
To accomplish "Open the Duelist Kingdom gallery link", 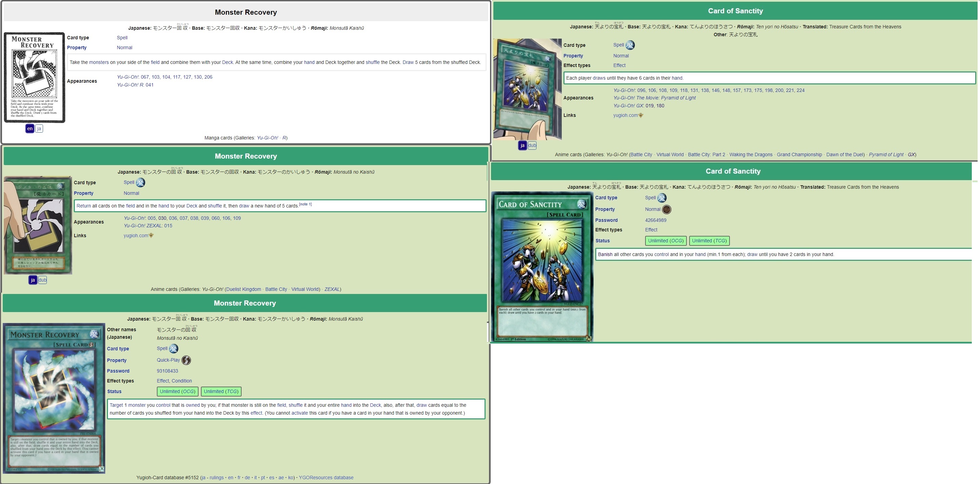I will (244, 289).
